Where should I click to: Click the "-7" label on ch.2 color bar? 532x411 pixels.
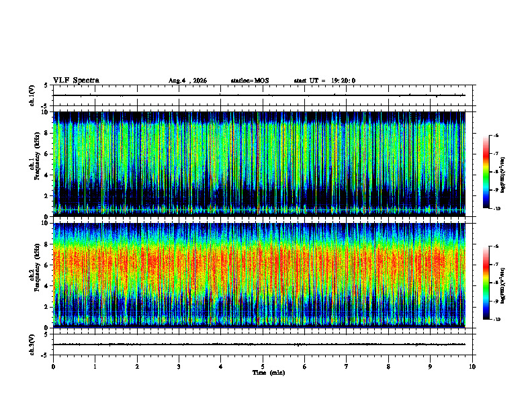(x=496, y=265)
